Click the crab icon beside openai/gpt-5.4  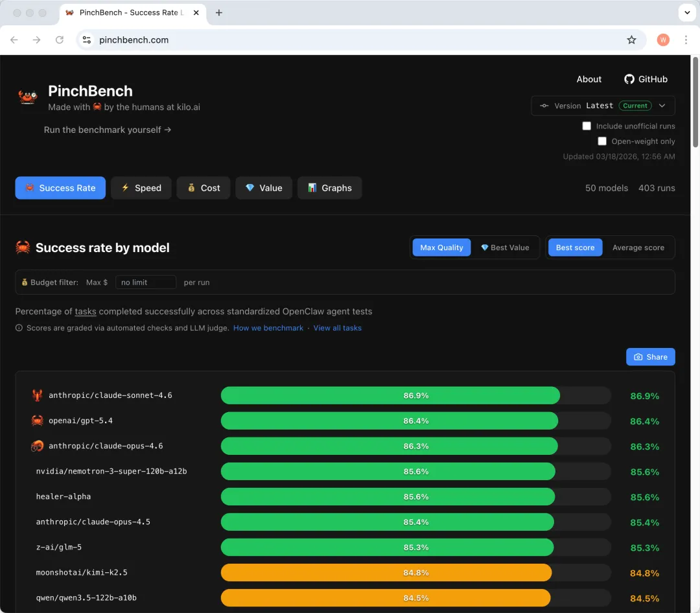37,421
